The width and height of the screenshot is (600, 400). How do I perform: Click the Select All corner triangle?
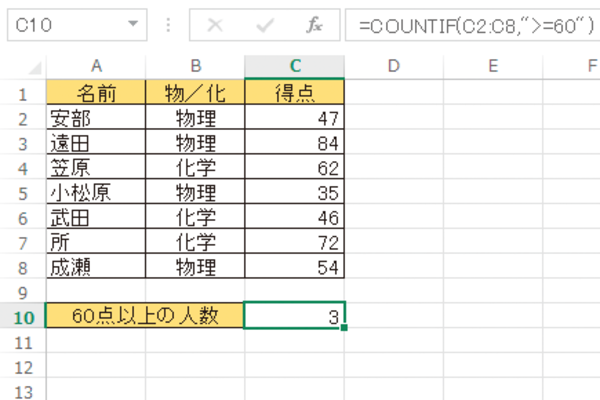click(35, 68)
